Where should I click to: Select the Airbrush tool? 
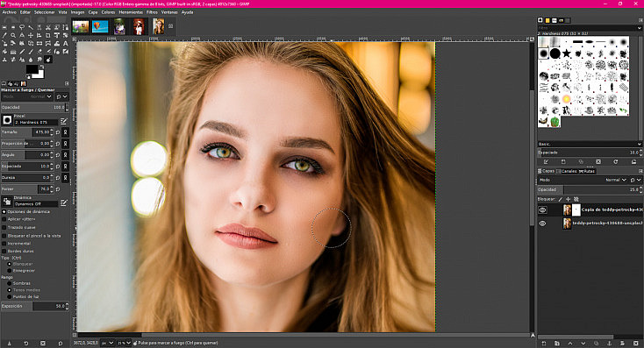[x=48, y=52]
